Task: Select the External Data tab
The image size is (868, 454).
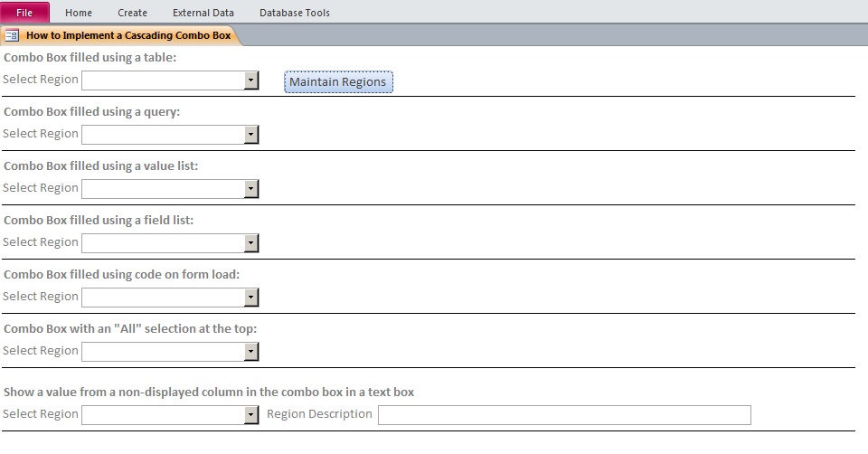Action: tap(203, 12)
